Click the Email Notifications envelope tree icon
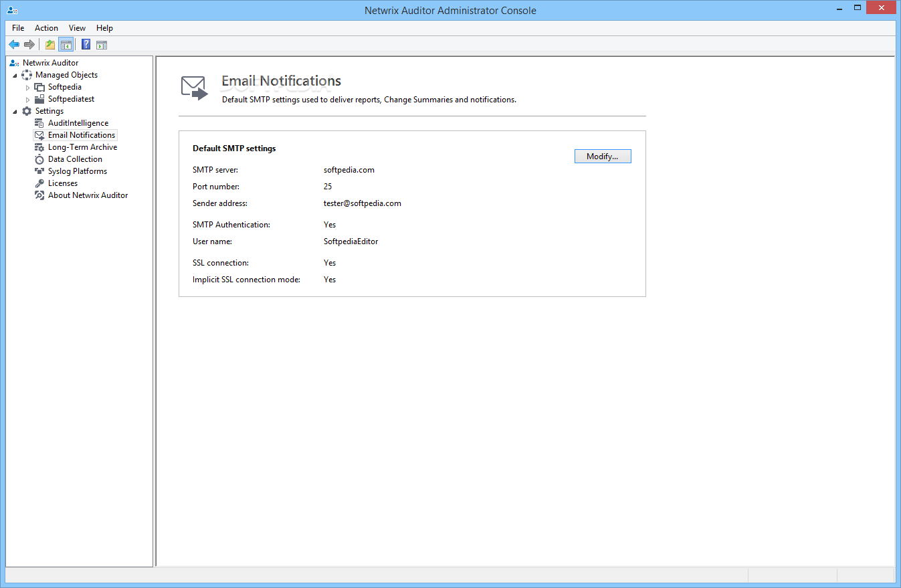901x588 pixels. coord(39,135)
